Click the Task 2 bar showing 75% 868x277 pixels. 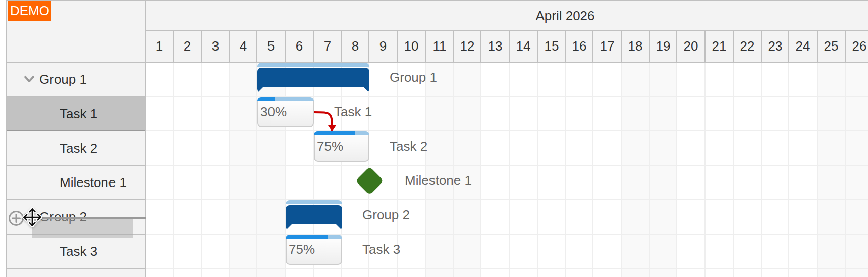click(342, 147)
